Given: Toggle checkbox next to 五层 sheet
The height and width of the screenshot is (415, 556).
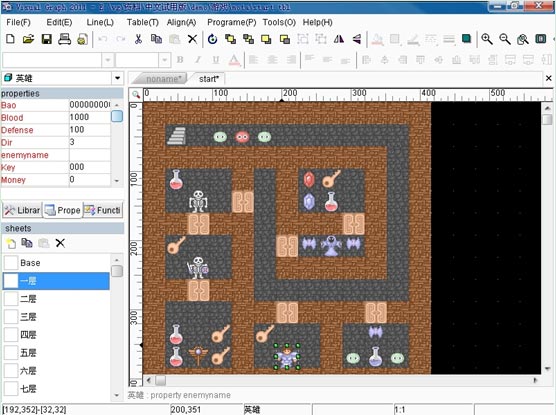Looking at the screenshot, I should [11, 353].
